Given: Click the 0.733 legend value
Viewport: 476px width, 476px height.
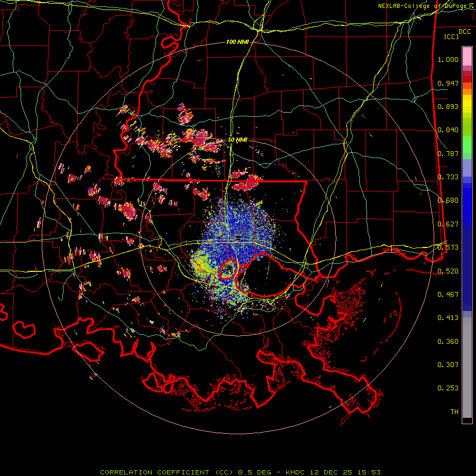Looking at the screenshot, I should [x=448, y=177].
